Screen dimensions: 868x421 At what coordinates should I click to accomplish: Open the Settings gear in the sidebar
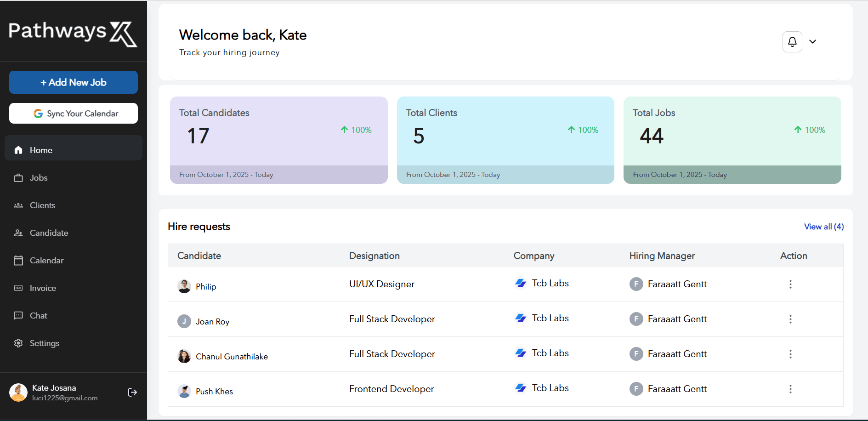[x=18, y=343]
